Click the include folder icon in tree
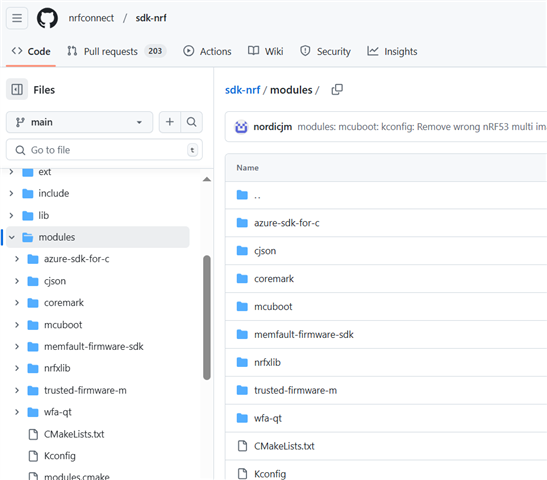The height and width of the screenshot is (480, 547). point(28,193)
